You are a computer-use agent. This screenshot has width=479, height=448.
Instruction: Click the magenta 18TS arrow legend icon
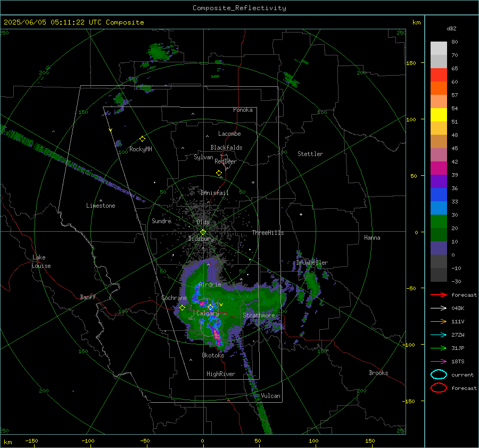(439, 362)
